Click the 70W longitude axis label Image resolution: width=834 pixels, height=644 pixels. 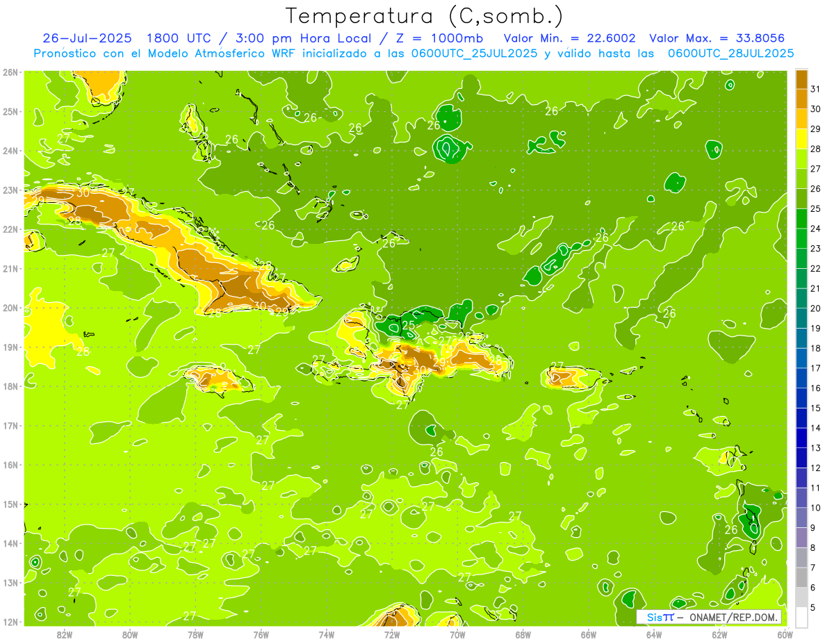point(457,634)
